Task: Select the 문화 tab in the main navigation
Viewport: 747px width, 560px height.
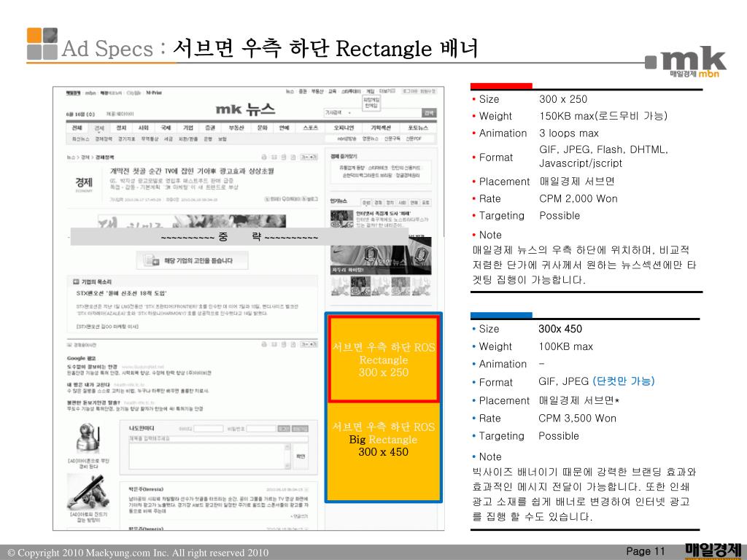Action: [x=263, y=128]
